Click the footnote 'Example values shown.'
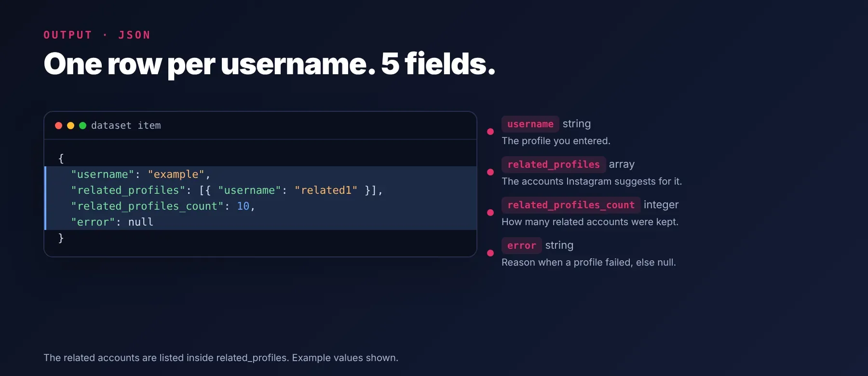The height and width of the screenshot is (376, 868). [345, 358]
